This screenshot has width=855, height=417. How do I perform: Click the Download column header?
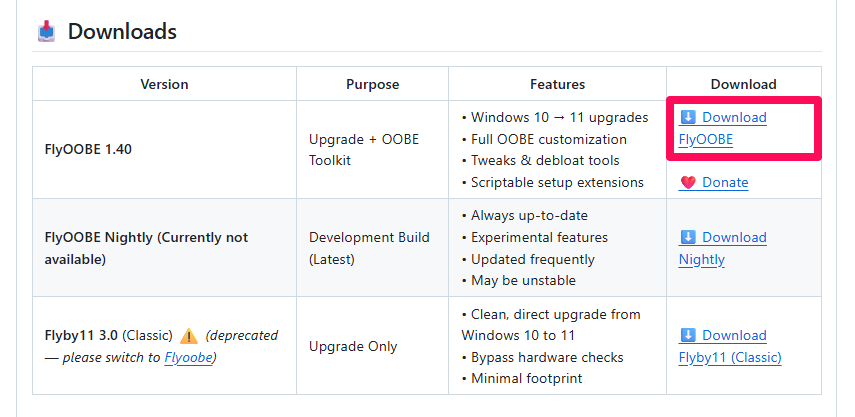click(x=743, y=84)
